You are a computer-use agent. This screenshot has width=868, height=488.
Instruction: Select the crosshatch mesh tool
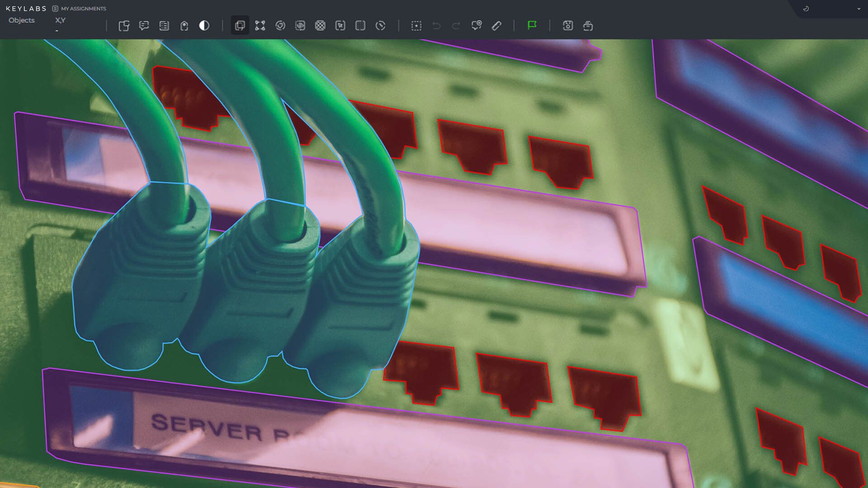[320, 26]
